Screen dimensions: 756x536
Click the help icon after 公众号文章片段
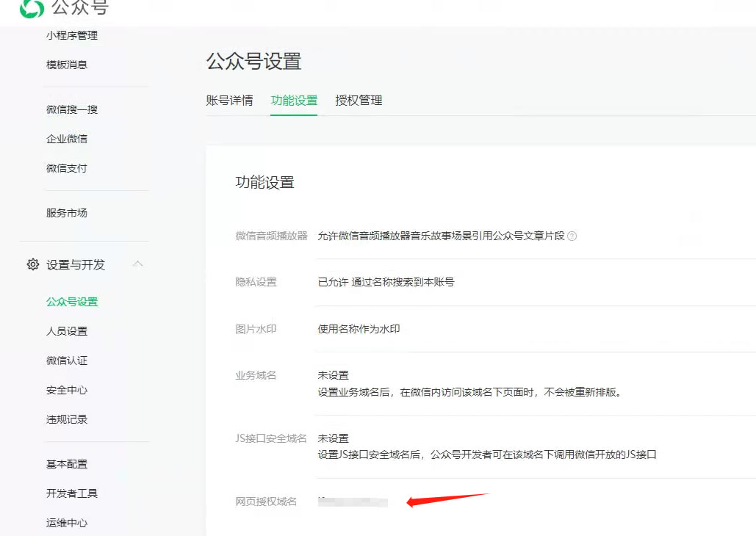coord(572,236)
